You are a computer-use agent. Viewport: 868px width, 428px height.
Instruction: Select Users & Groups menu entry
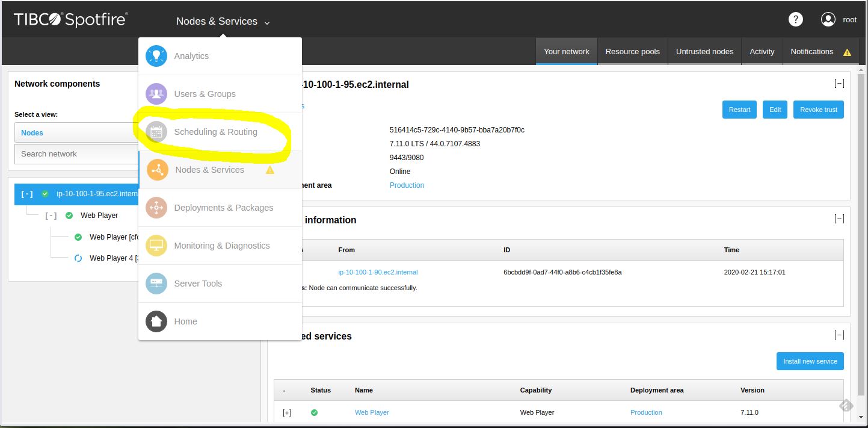[x=220, y=94]
